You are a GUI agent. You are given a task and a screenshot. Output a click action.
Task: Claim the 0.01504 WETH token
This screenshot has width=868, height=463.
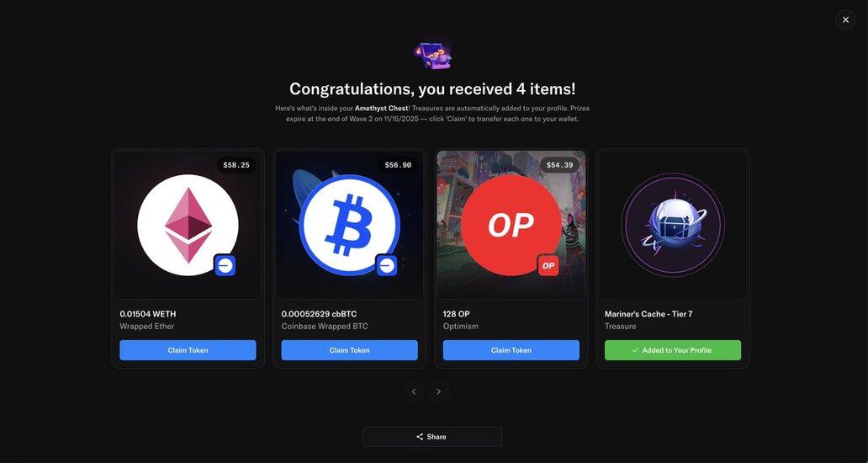[x=188, y=350]
